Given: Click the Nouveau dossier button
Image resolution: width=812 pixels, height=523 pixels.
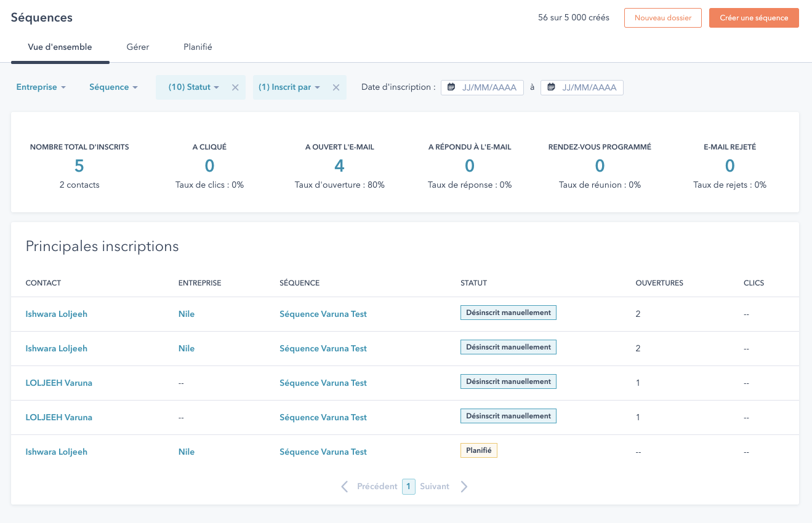Looking at the screenshot, I should 663,18.
